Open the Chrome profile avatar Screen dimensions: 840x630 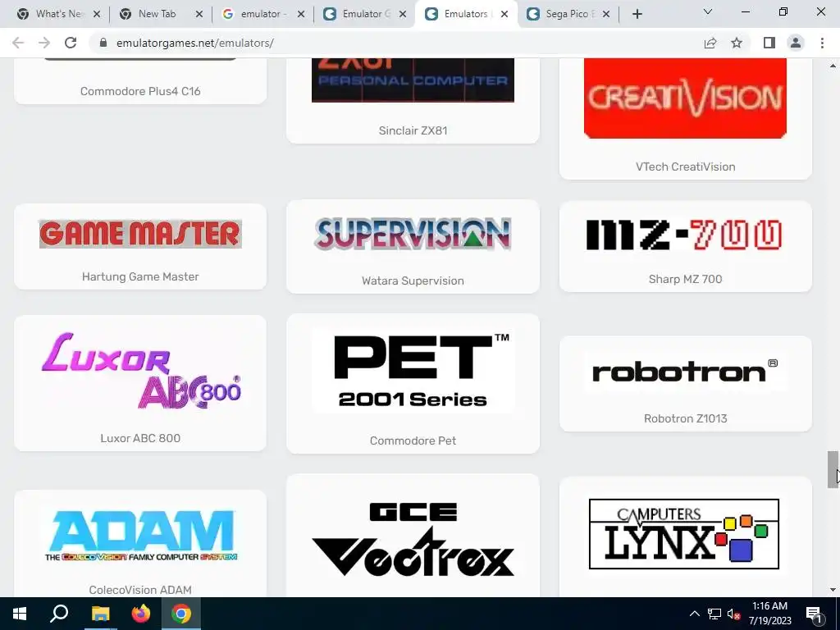coord(796,43)
